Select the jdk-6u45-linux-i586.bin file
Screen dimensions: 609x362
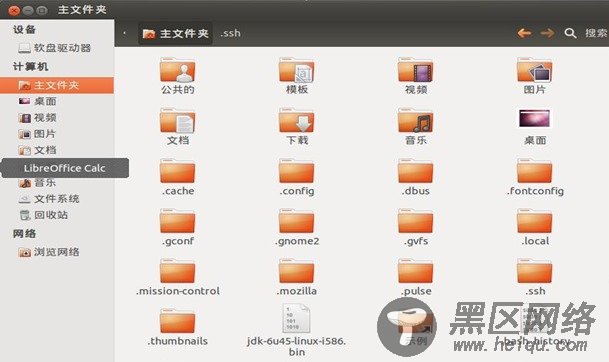pos(297,330)
